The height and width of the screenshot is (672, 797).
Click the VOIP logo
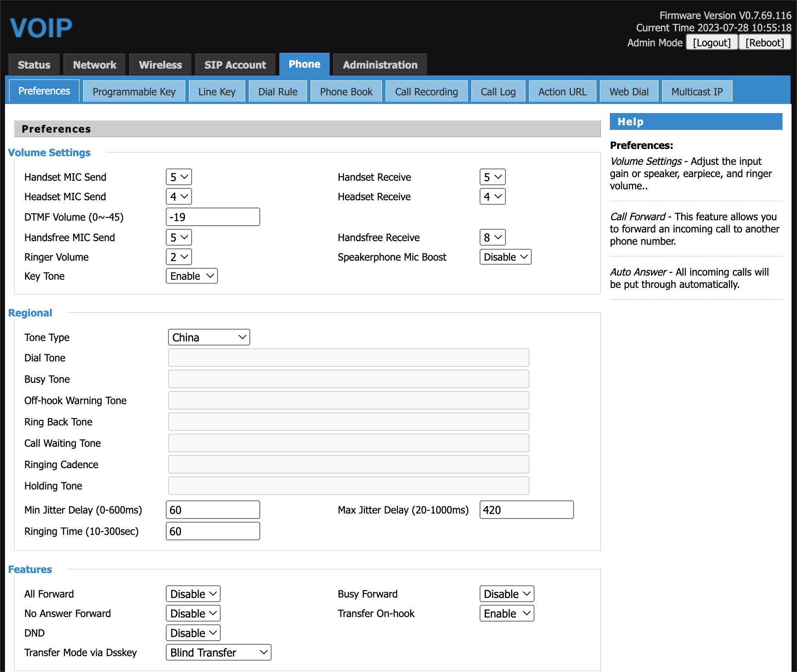click(41, 28)
